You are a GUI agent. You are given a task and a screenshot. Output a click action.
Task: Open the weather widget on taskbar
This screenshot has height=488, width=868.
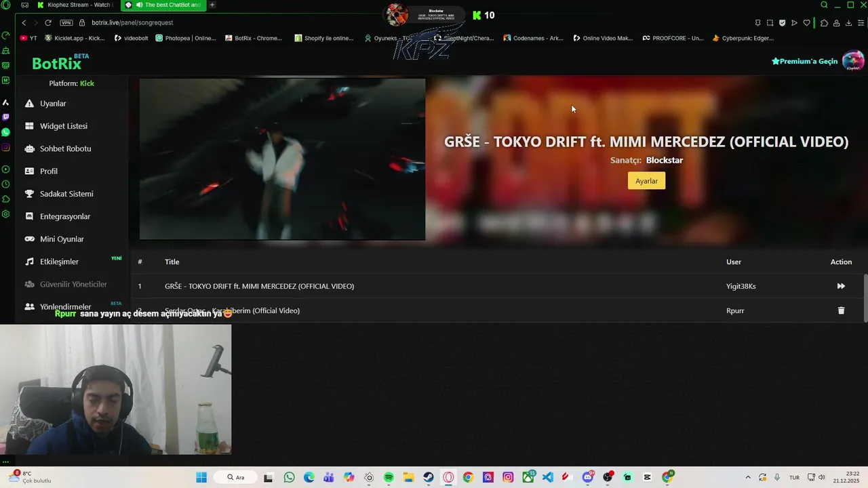point(29,477)
